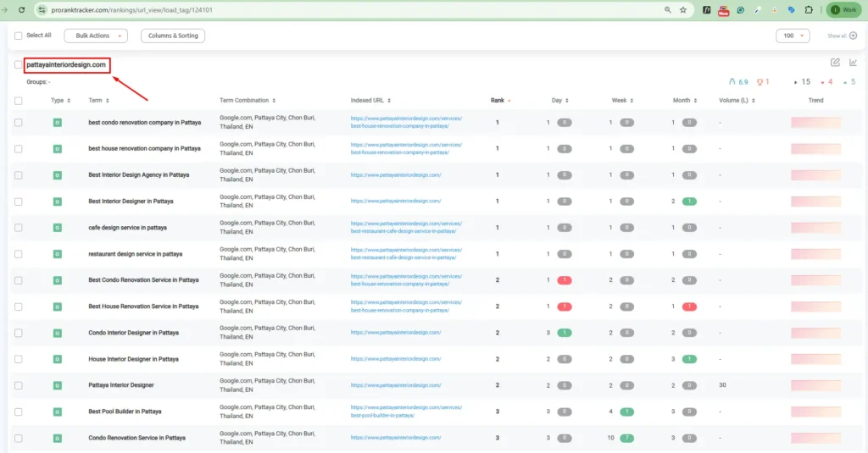
Task: Open the 100 rows per page dropdown
Action: coord(793,36)
